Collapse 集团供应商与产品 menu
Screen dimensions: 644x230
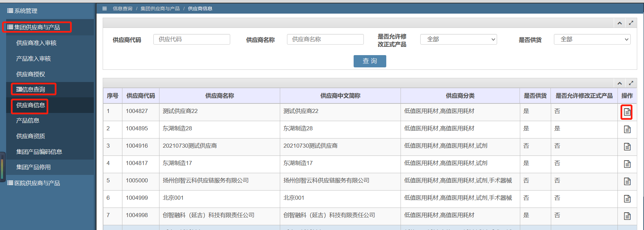coord(34,27)
